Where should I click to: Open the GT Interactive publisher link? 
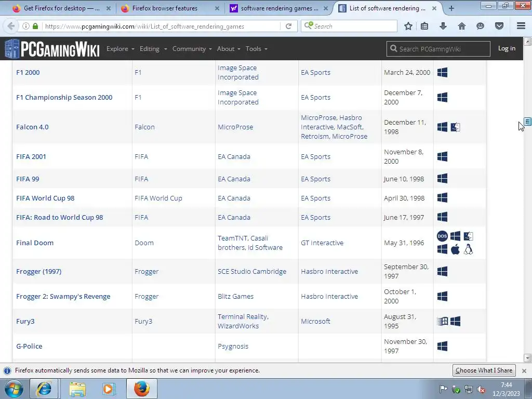click(x=322, y=243)
